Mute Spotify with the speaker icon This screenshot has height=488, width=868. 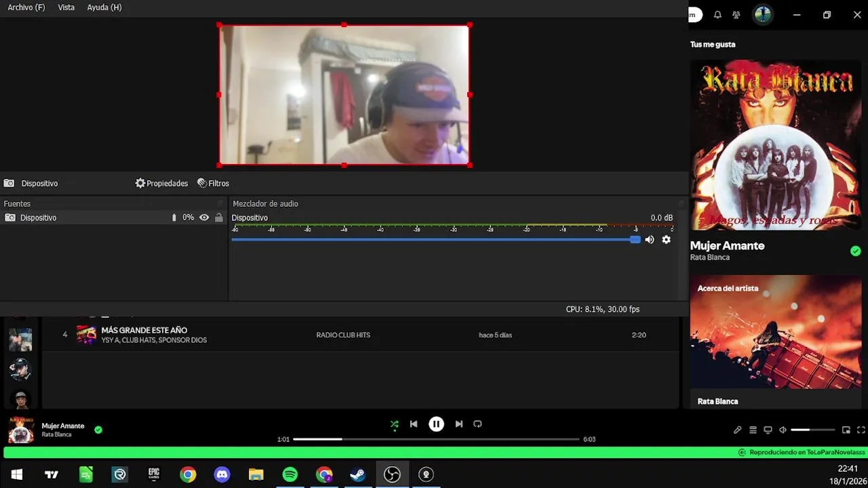[783, 430]
